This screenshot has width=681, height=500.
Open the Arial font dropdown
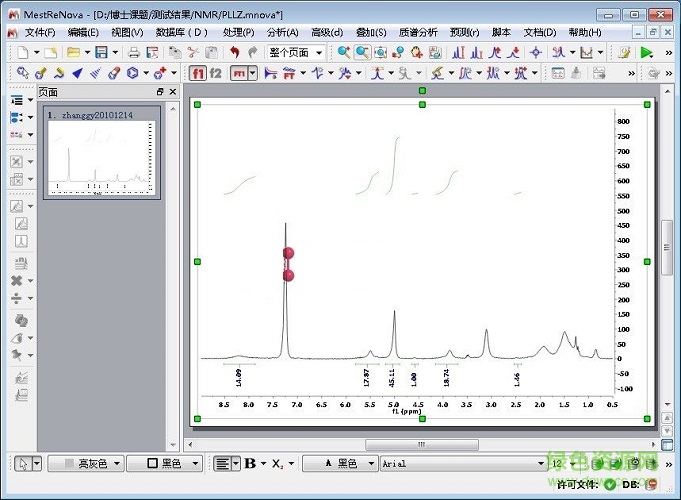point(459,464)
